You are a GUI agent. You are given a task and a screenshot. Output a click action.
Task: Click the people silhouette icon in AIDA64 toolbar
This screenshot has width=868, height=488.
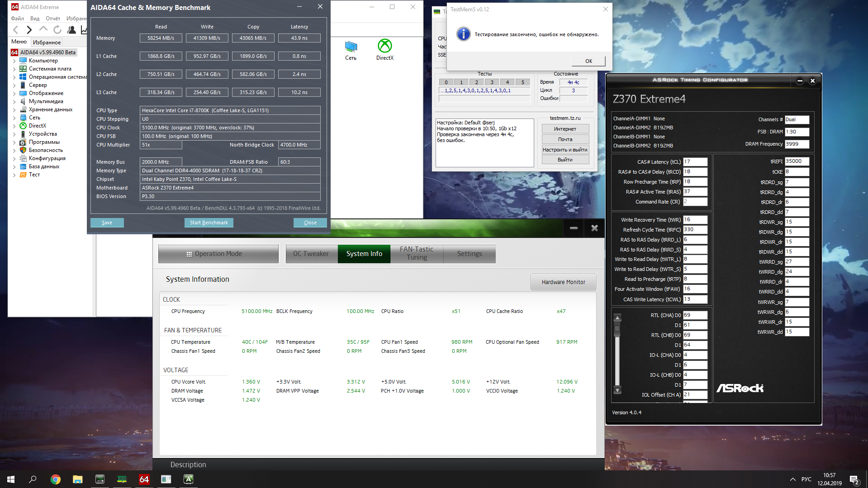(x=71, y=30)
